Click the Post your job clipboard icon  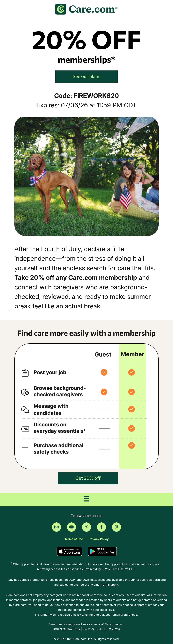pos(25,373)
